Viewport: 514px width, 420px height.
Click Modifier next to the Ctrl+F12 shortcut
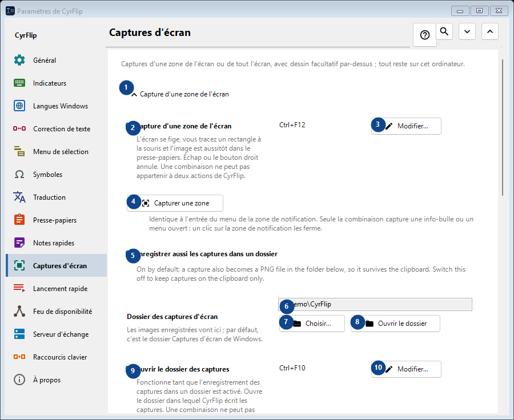click(406, 126)
